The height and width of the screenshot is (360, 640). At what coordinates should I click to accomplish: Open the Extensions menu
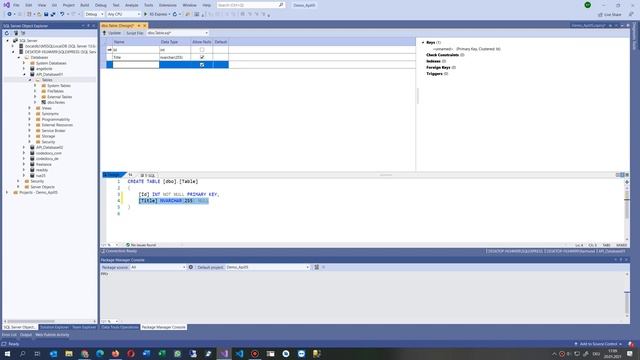tap(168, 5)
